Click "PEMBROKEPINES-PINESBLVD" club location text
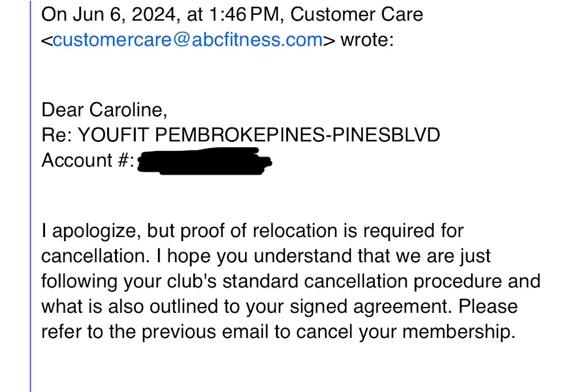The width and height of the screenshot is (584, 392). click(x=298, y=134)
